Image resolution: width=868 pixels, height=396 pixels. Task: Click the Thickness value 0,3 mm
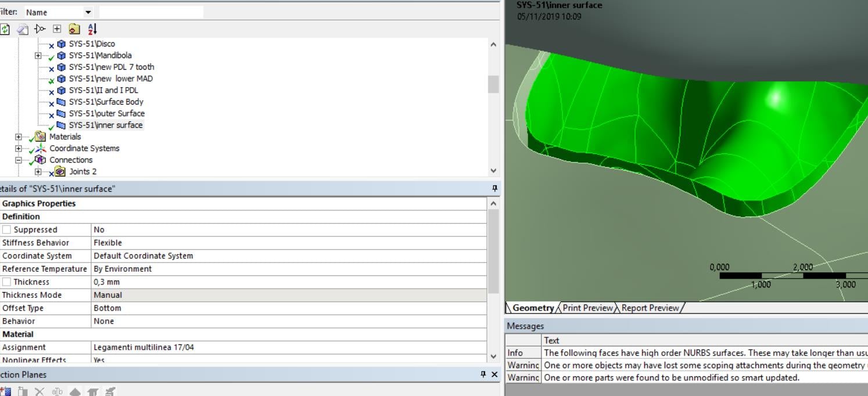tap(289, 282)
